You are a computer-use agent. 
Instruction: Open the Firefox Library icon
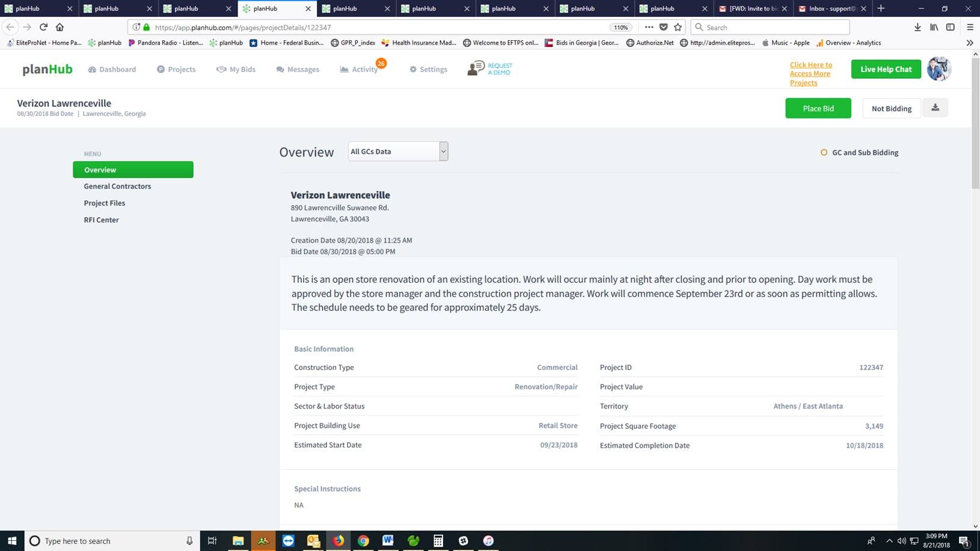pyautogui.click(x=934, y=27)
